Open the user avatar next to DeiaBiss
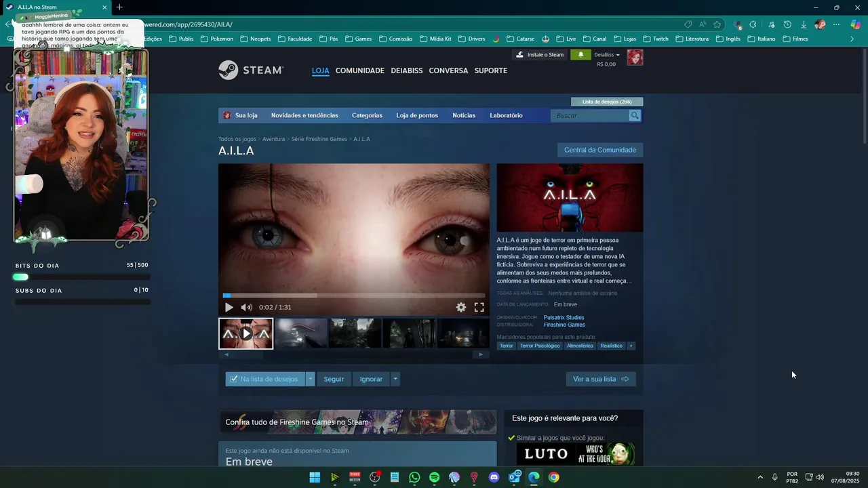The height and width of the screenshot is (488, 868). (x=635, y=57)
